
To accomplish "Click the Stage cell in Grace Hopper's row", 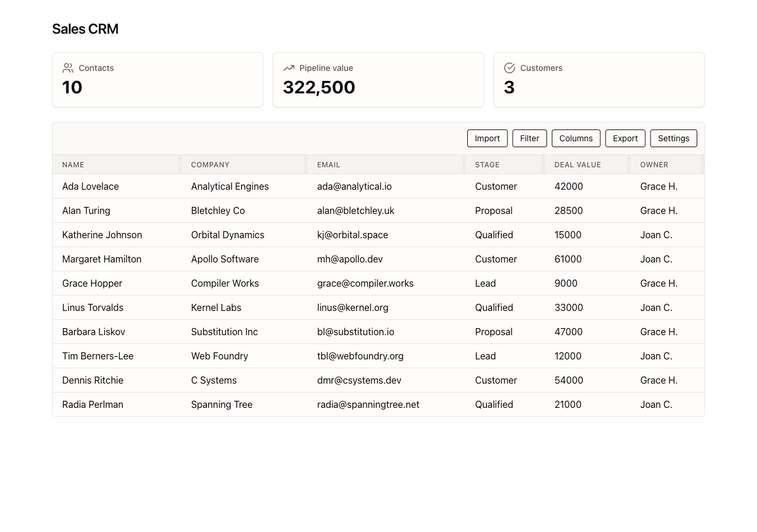I will tap(505, 283).
